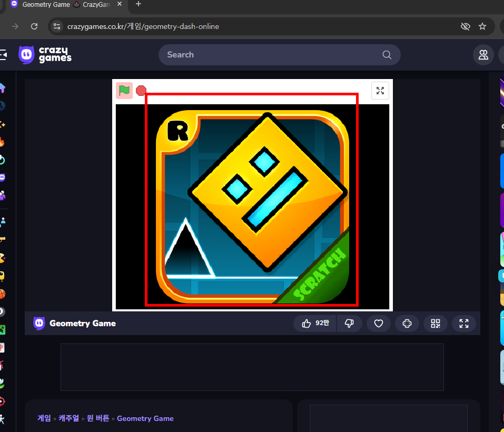Focus the Search games input field
This screenshot has width=504, height=432.
[x=279, y=55]
